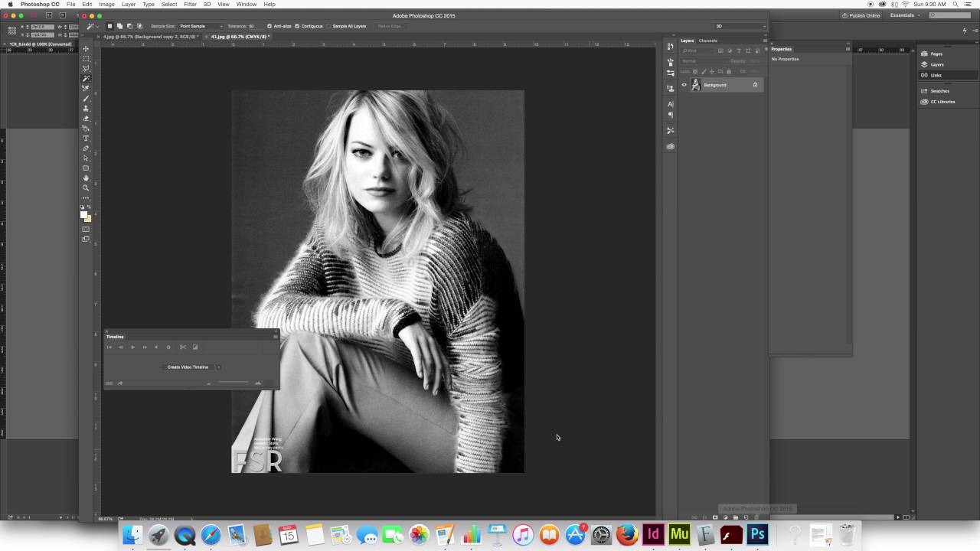The width and height of the screenshot is (980, 551).
Task: Switch to the Channels tab
Action: click(708, 41)
